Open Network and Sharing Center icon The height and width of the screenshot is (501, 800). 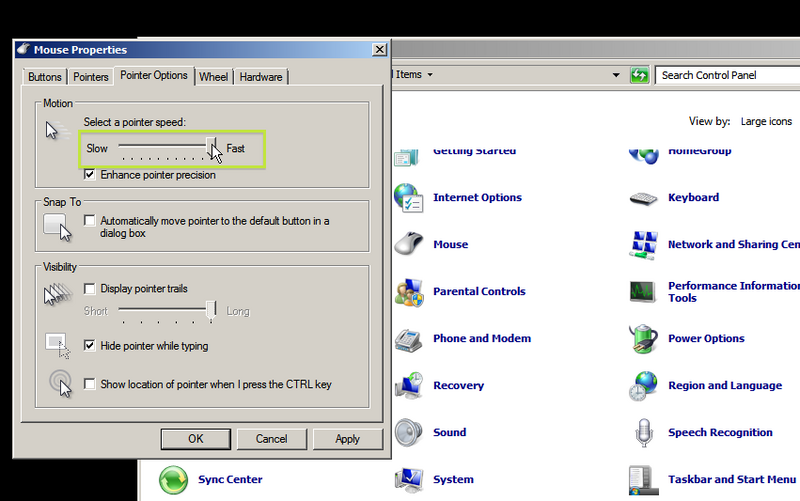pyautogui.click(x=643, y=245)
